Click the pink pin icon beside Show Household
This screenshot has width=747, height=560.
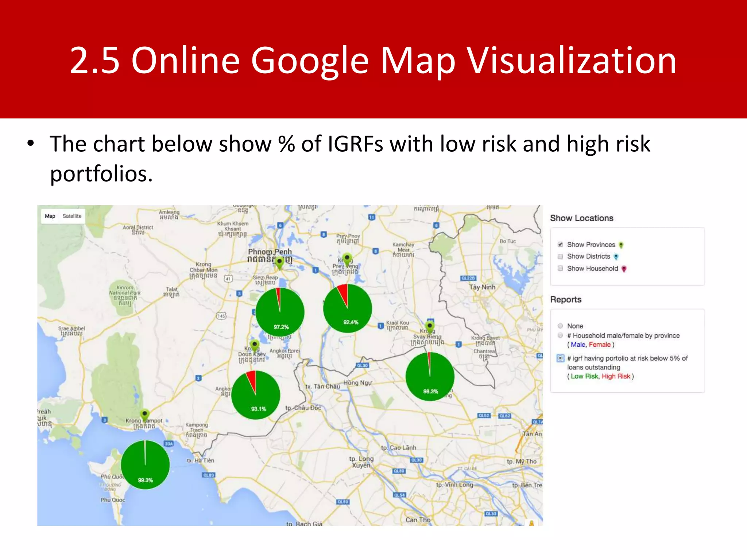tap(624, 269)
